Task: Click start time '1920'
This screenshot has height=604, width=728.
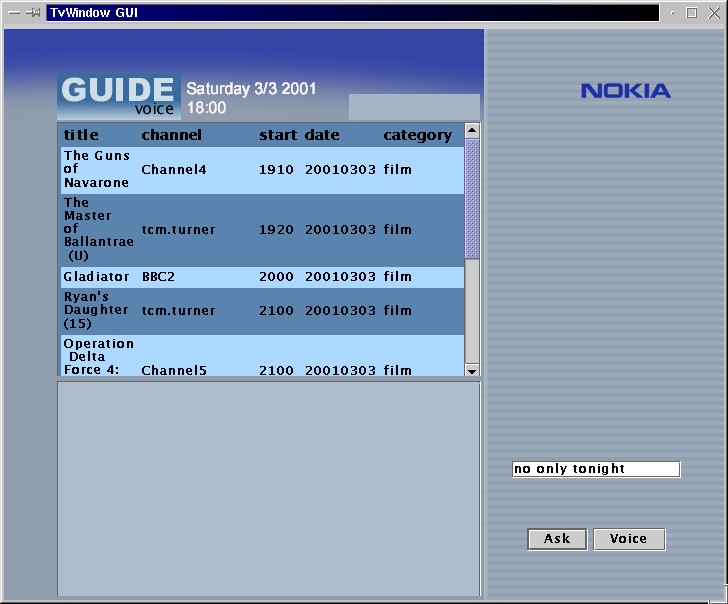Action: coord(276,229)
